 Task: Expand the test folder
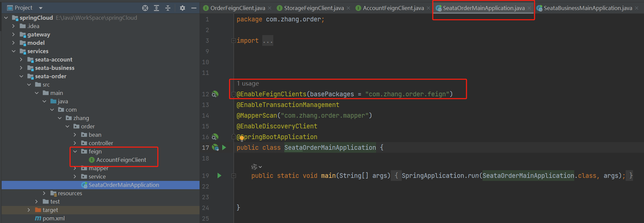(x=36, y=202)
